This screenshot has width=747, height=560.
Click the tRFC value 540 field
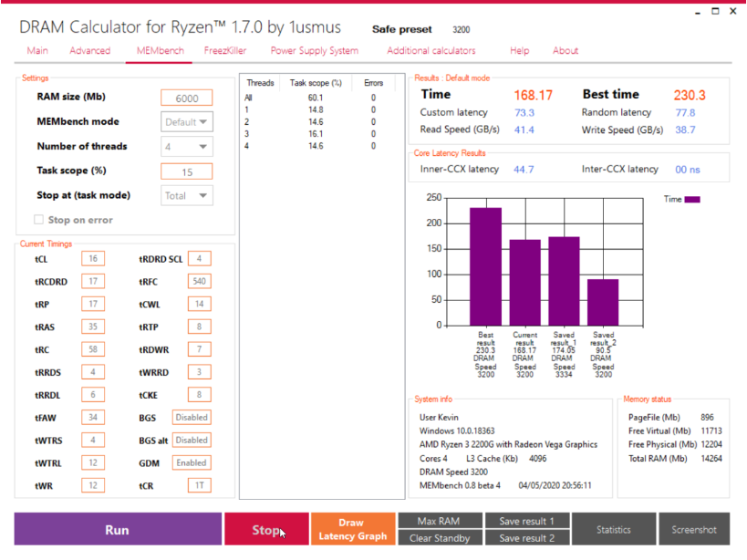pyautogui.click(x=199, y=281)
